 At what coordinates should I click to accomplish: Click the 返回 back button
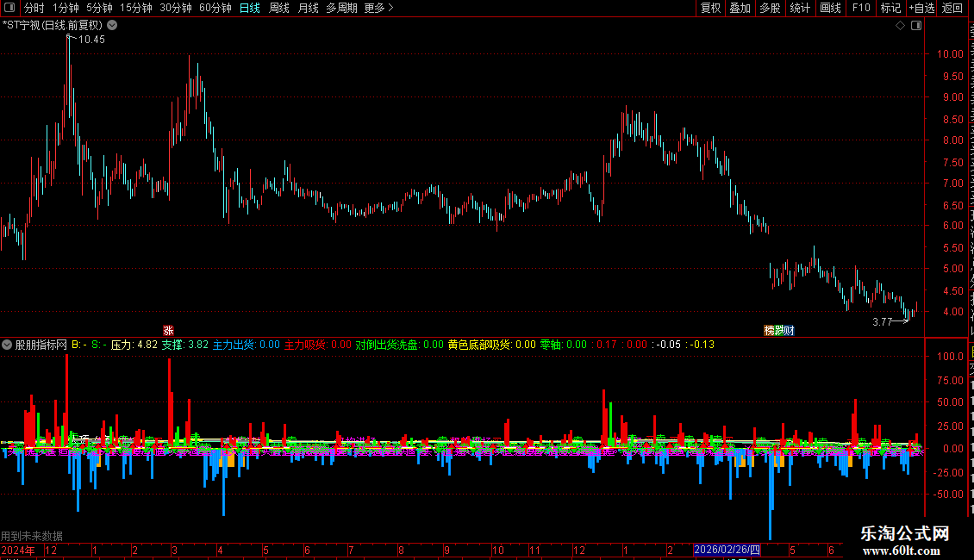pos(952,8)
